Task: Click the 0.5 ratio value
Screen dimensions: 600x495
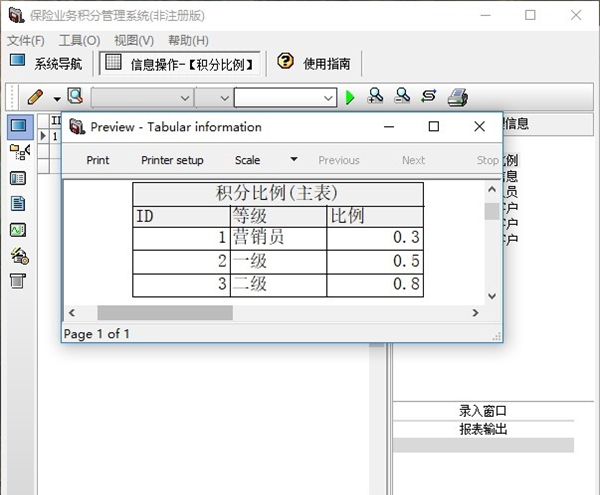Action: tap(406, 261)
